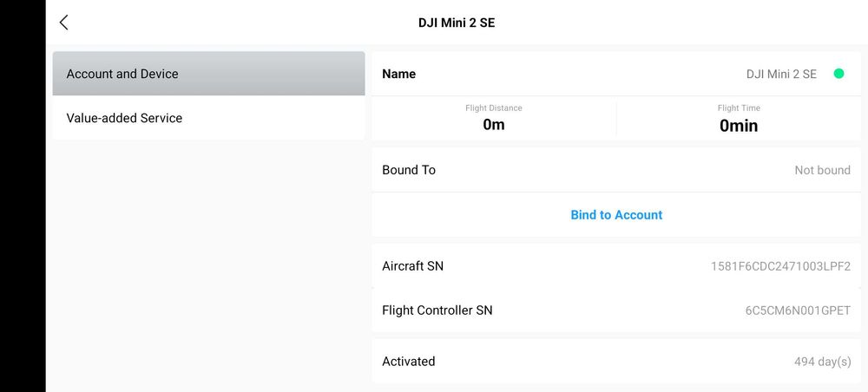Tap the 0min flight time value
The width and height of the screenshot is (868, 392).
[739, 126]
